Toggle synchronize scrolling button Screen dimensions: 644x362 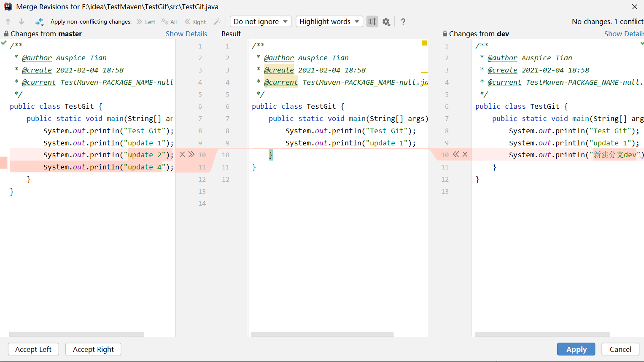372,21
